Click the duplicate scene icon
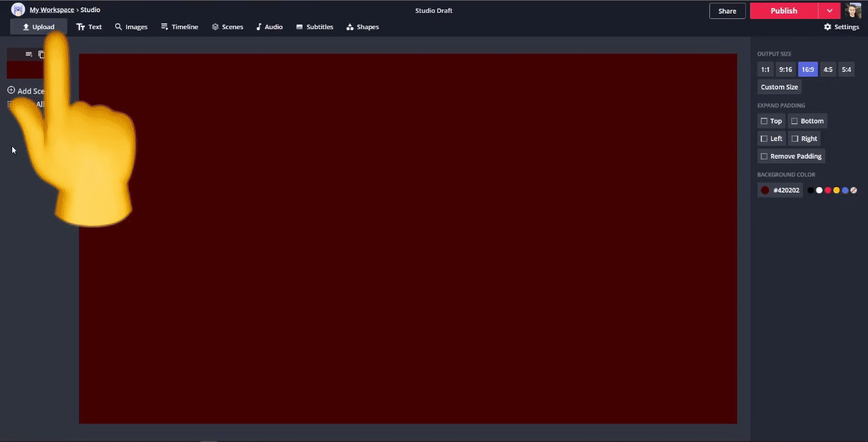 pyautogui.click(x=41, y=54)
